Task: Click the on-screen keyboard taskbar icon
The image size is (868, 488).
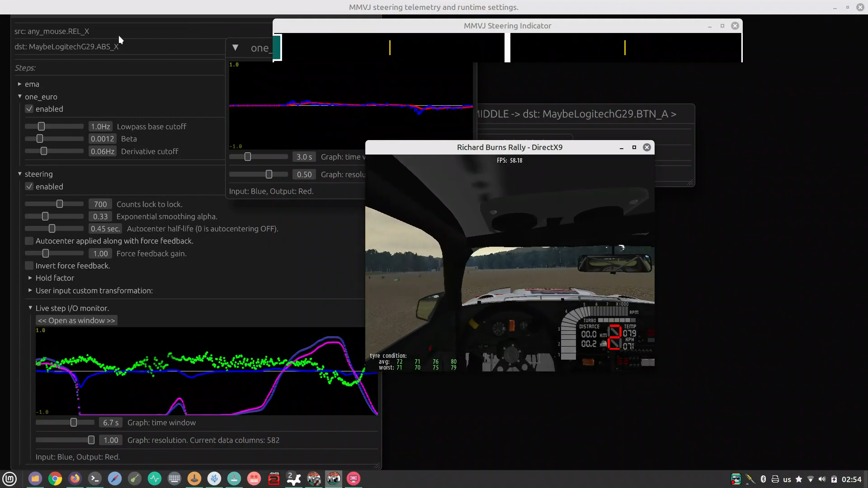Action: [x=175, y=479]
